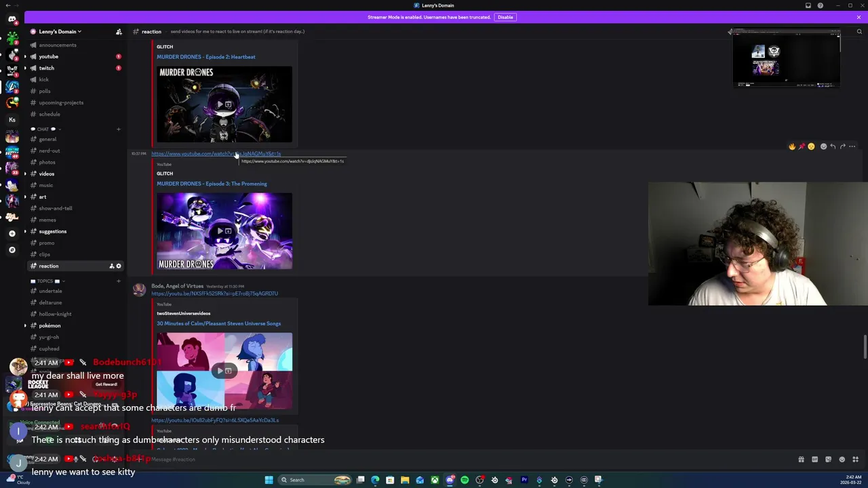The image size is (868, 488).
Task: Open the Windows Start menu
Action: click(269, 480)
